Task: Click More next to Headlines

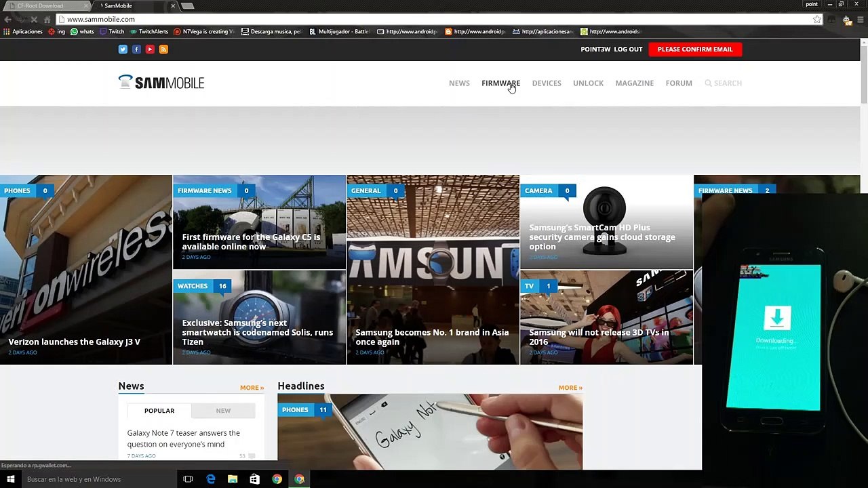Action: 570,388
